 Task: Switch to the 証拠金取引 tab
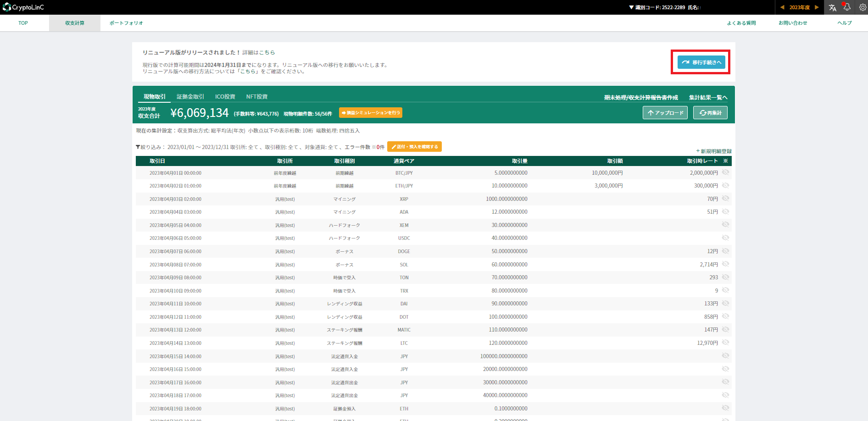[190, 97]
